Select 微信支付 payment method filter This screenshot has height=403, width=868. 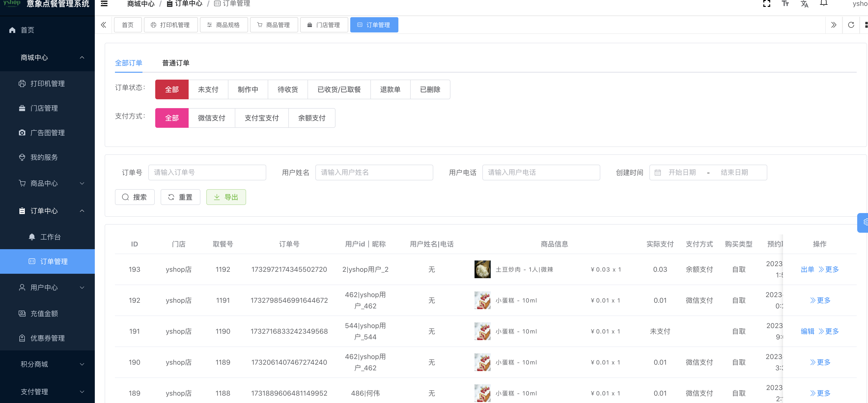click(x=211, y=118)
